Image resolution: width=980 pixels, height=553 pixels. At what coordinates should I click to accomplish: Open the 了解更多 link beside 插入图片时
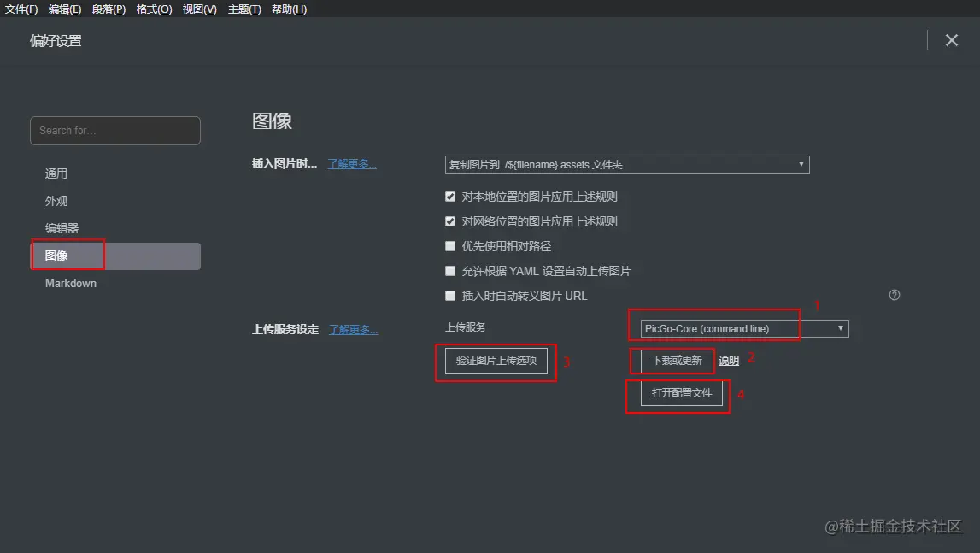pos(352,164)
